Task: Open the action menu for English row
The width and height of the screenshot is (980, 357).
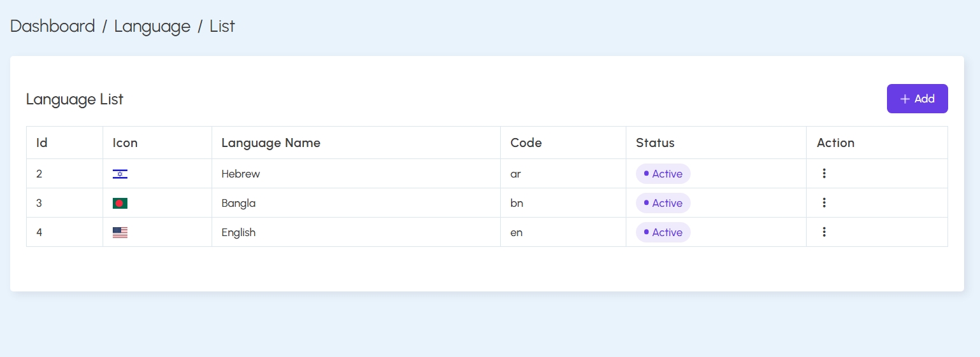Action: [x=824, y=232]
